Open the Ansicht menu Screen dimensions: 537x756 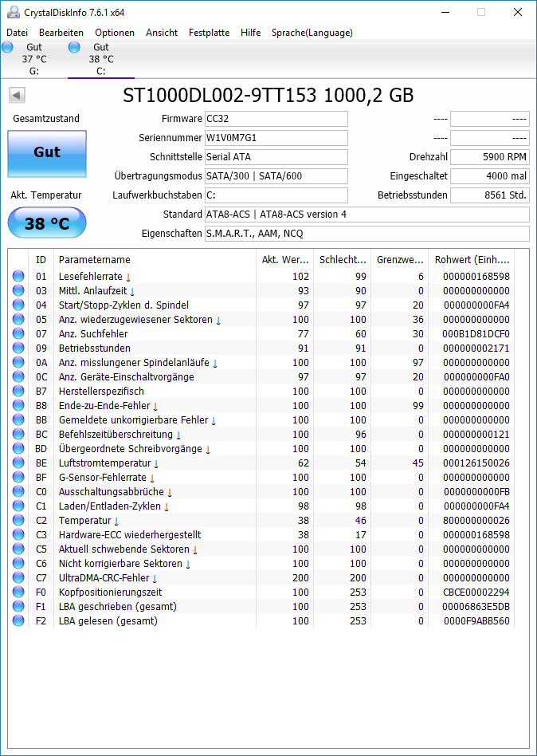coord(162,33)
